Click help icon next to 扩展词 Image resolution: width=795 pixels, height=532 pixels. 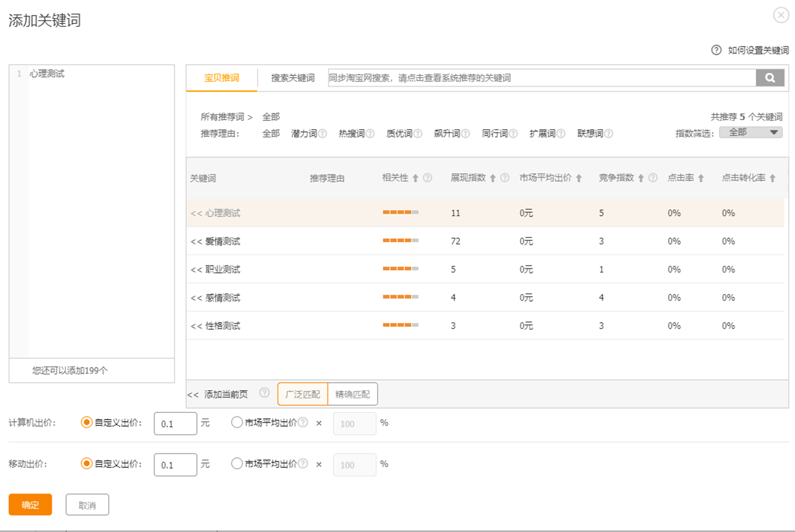[561, 134]
